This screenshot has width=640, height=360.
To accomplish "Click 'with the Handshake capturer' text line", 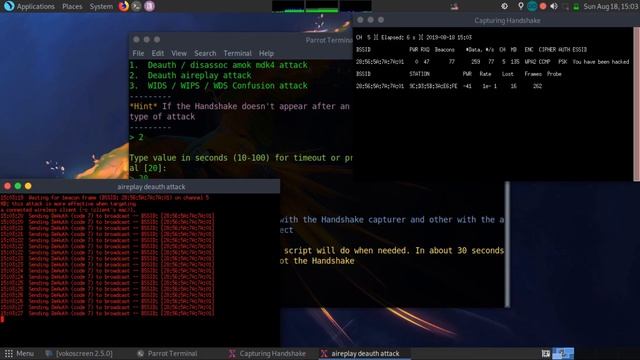I will (392, 220).
